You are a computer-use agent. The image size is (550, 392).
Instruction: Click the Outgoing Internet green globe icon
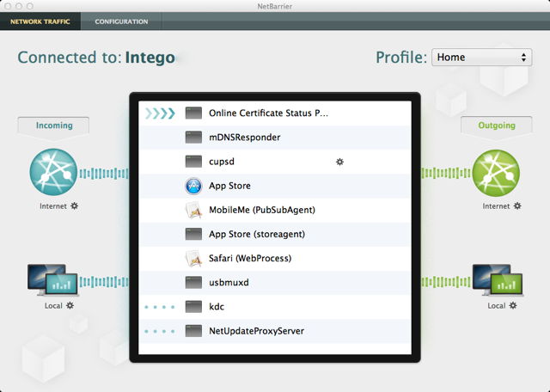coord(496,173)
